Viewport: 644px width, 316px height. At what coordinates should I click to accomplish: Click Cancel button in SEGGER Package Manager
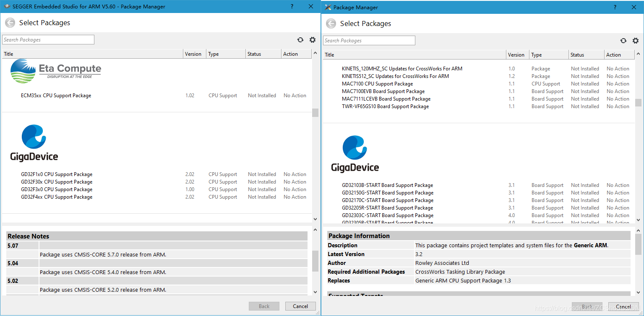coord(300,306)
